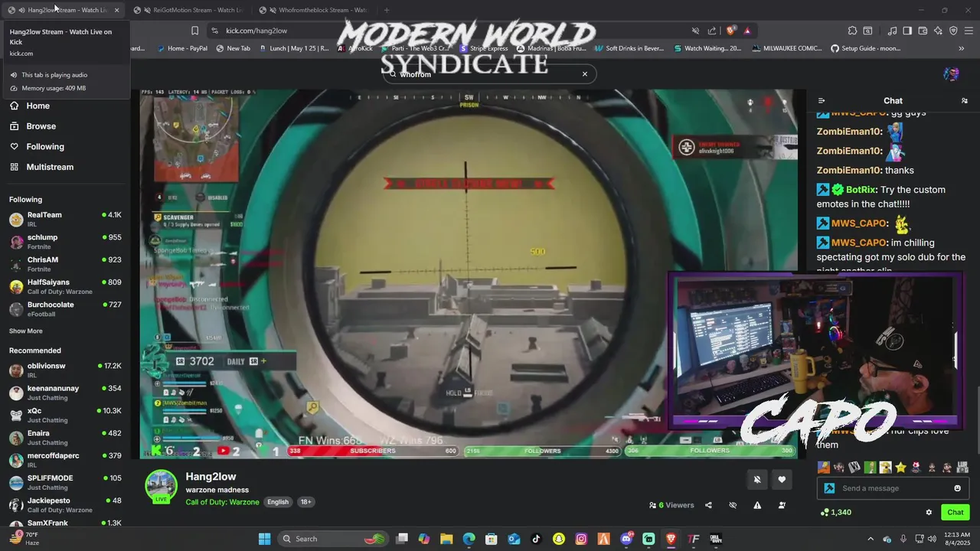Image resolution: width=980 pixels, height=551 pixels.
Task: Open the schlump followed channel
Action: [x=65, y=242]
